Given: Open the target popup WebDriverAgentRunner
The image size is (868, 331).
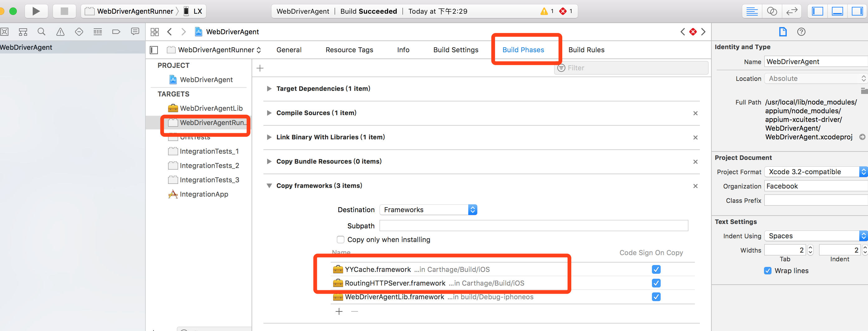Looking at the screenshot, I should [214, 50].
